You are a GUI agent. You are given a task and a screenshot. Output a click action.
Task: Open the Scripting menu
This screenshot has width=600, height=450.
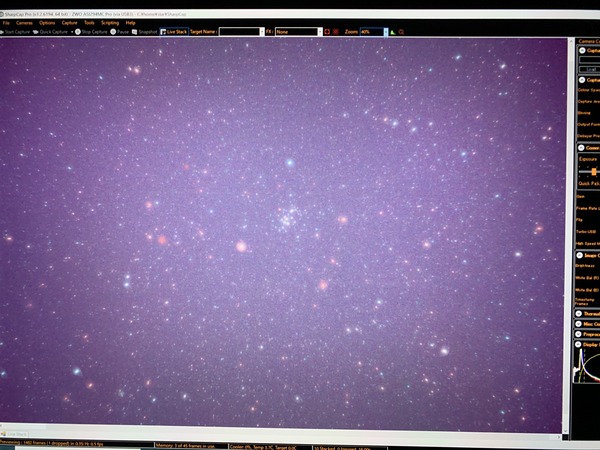pos(110,23)
